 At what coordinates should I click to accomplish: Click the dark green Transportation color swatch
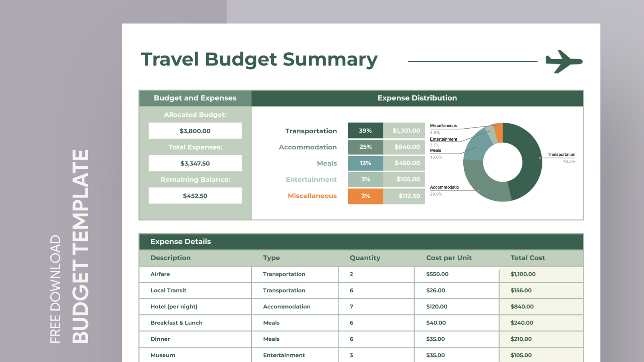[365, 130]
